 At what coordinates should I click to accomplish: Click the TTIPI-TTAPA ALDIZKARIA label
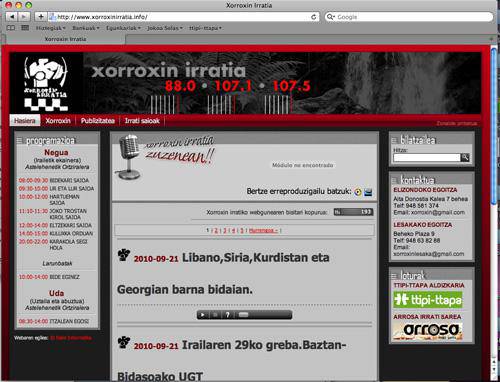pos(429,285)
